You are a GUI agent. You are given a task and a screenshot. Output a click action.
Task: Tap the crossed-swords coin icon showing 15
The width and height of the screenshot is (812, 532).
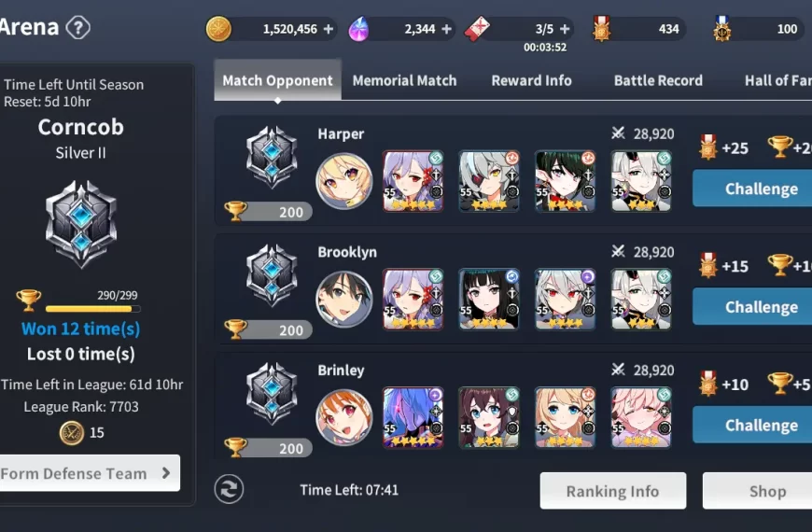(x=72, y=432)
